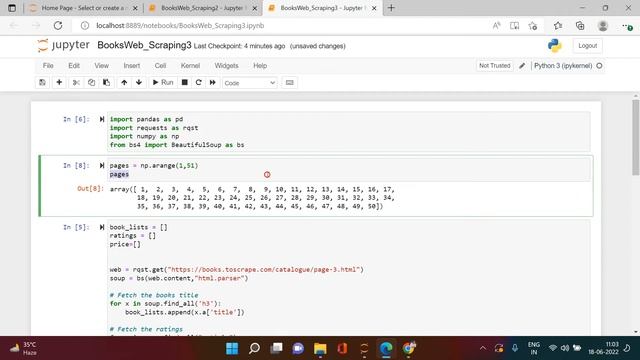Move selected cell down arrow

(139, 82)
